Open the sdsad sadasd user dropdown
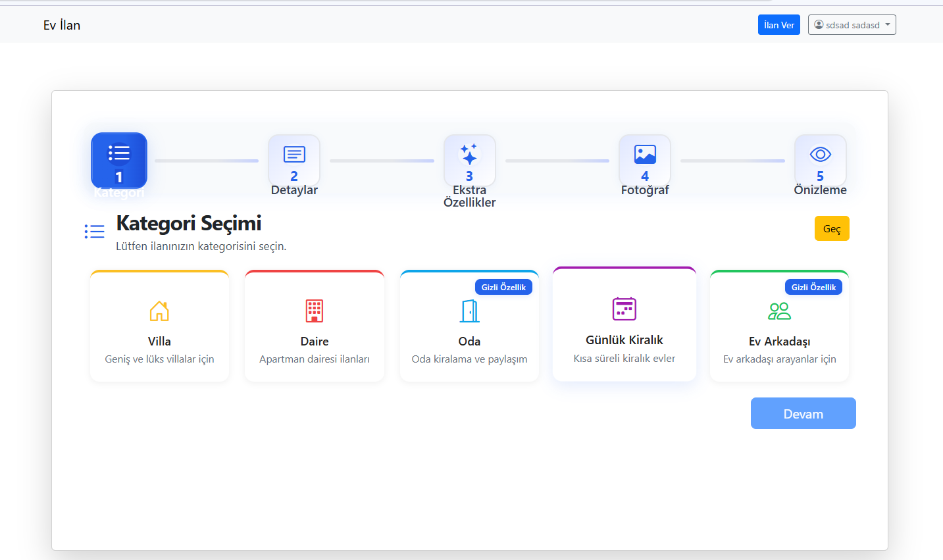Image resolution: width=943 pixels, height=560 pixels. (852, 24)
